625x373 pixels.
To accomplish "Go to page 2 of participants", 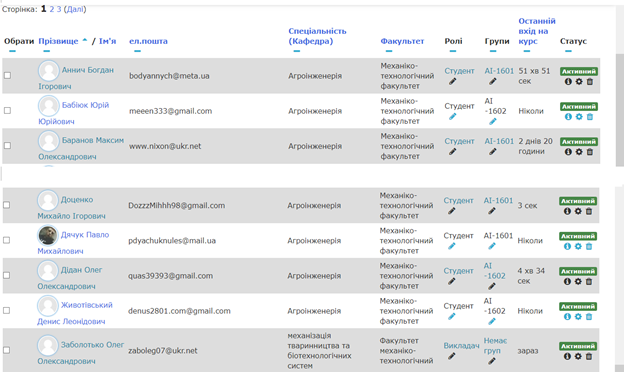I will [x=51, y=9].
